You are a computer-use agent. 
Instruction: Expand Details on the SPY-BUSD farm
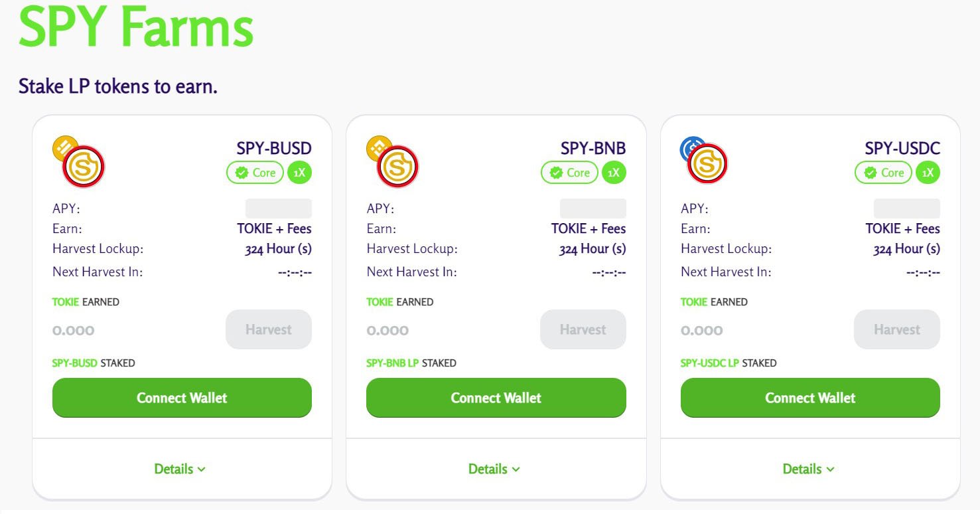180,469
